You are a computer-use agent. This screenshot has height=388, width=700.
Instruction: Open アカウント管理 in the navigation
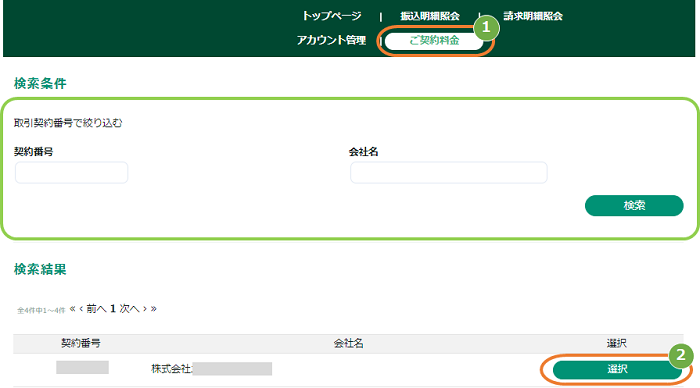[331, 40]
